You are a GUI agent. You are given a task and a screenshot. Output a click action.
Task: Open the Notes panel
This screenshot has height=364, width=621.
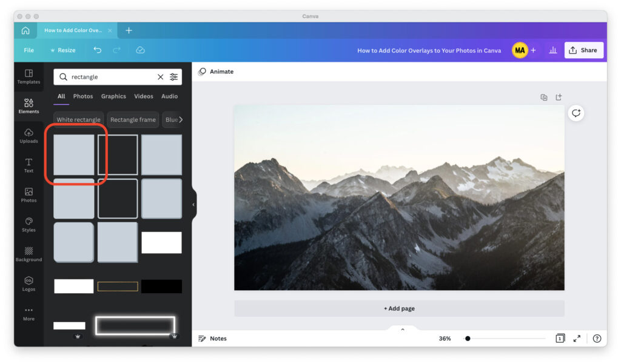tap(213, 339)
